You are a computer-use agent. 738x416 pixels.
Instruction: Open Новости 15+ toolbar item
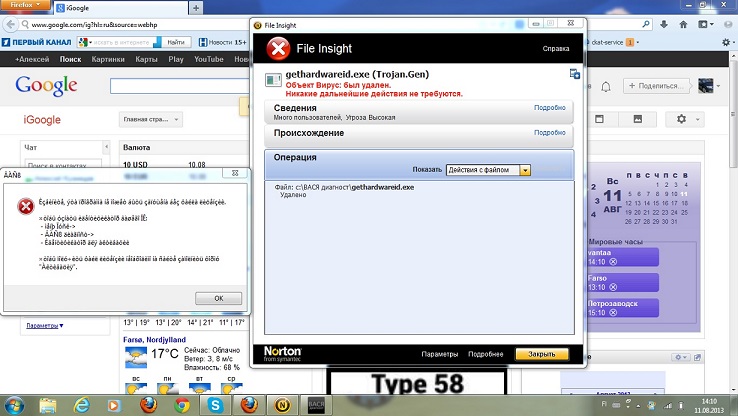point(223,42)
